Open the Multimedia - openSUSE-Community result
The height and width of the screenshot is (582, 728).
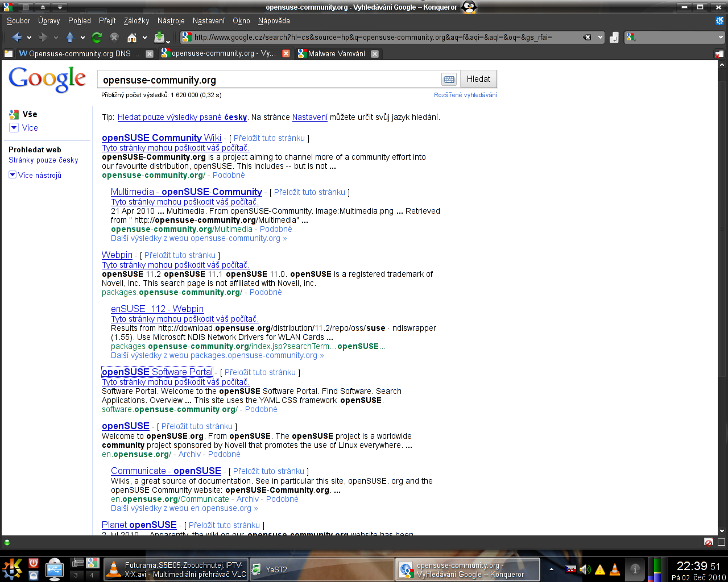tap(187, 192)
